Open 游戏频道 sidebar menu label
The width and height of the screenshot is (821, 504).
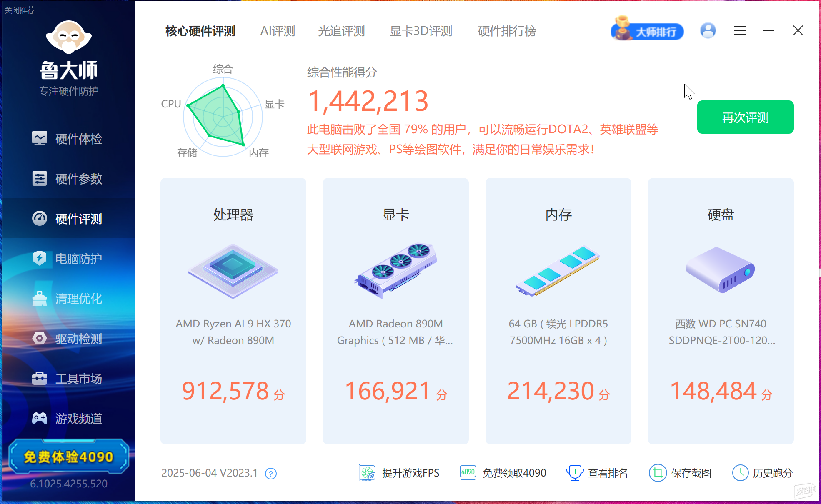pos(79,419)
